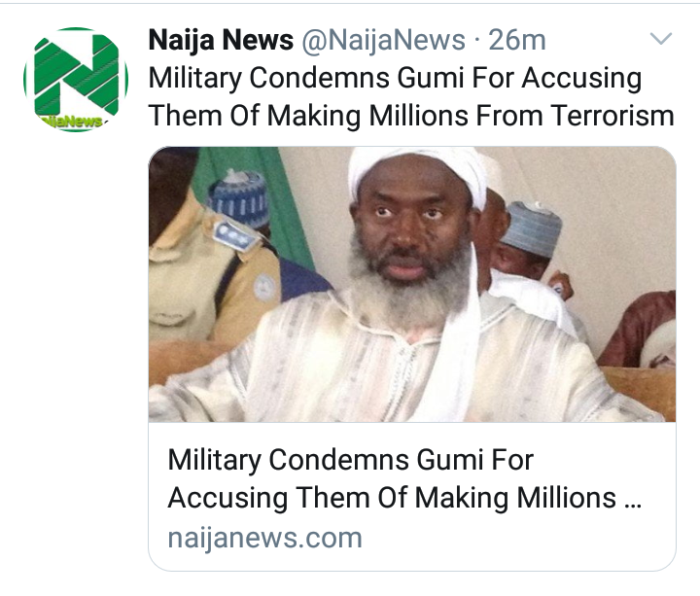The image size is (700, 596).
Task: Open the article preview photo
Action: [411, 284]
